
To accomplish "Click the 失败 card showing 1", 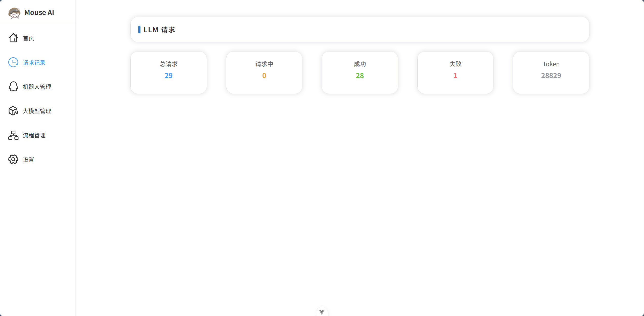I will [x=455, y=72].
